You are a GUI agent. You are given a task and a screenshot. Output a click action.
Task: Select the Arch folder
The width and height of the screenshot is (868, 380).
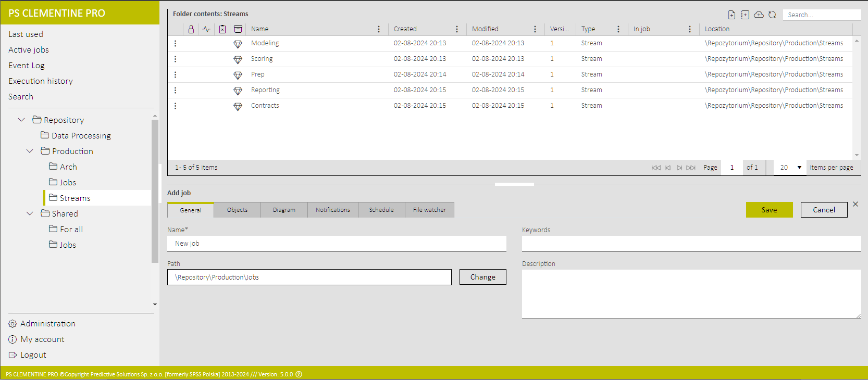(63, 167)
